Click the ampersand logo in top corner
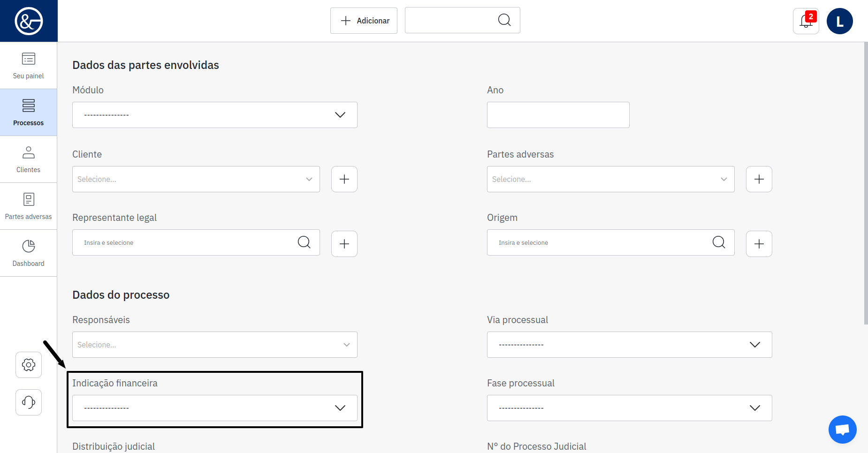This screenshot has height=453, width=868. [29, 21]
